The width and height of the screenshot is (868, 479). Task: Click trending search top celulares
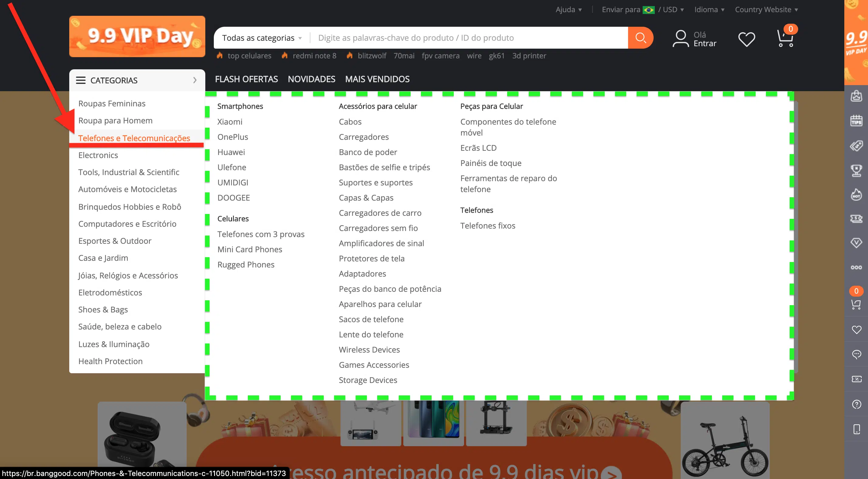(249, 56)
